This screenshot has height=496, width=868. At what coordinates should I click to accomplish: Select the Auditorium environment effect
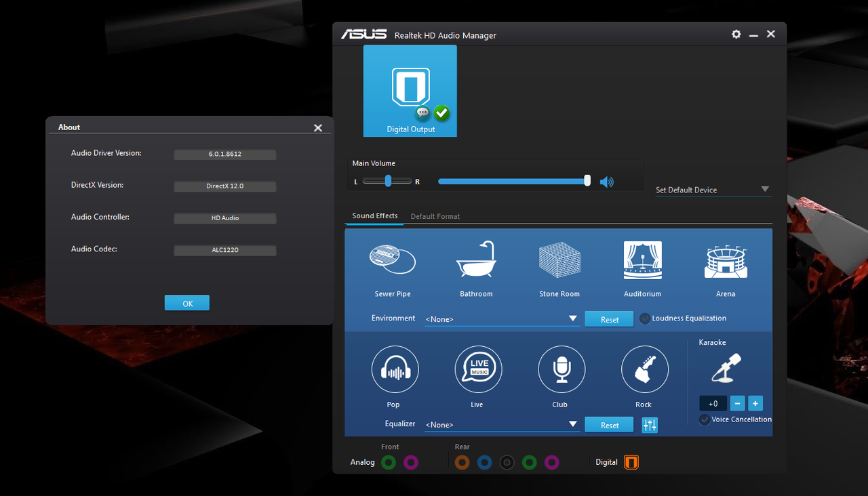coord(642,260)
